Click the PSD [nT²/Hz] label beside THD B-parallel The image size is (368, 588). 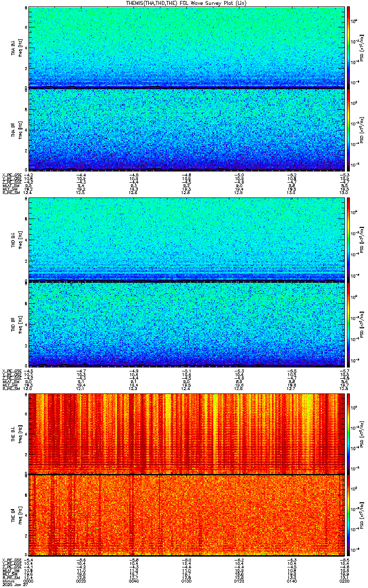pos(362,324)
